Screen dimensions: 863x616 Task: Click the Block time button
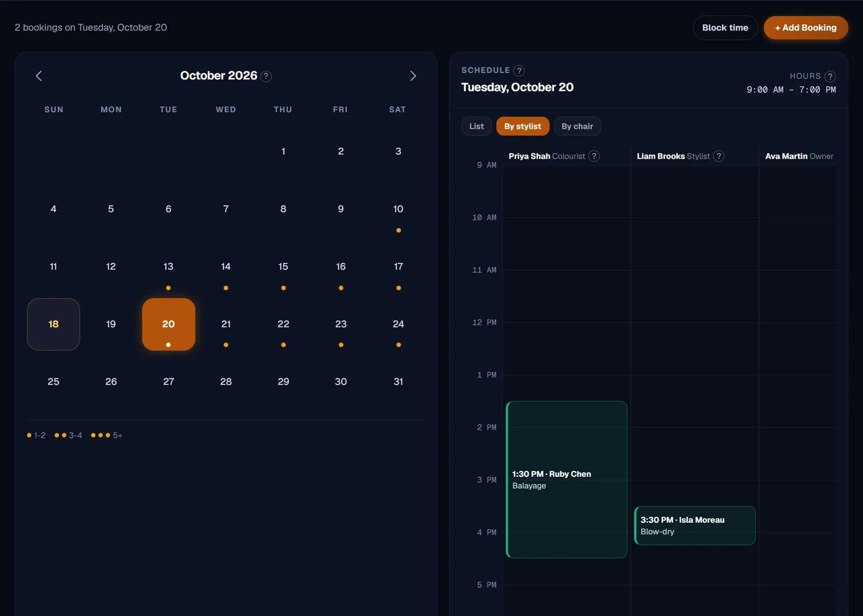pos(725,28)
